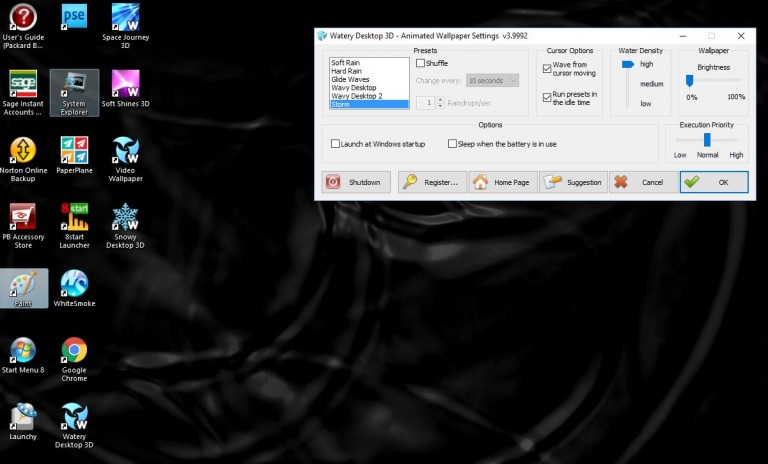Image resolution: width=768 pixels, height=464 pixels.
Task: Open the Snowy Desktop 3D shortcut
Action: 125,224
